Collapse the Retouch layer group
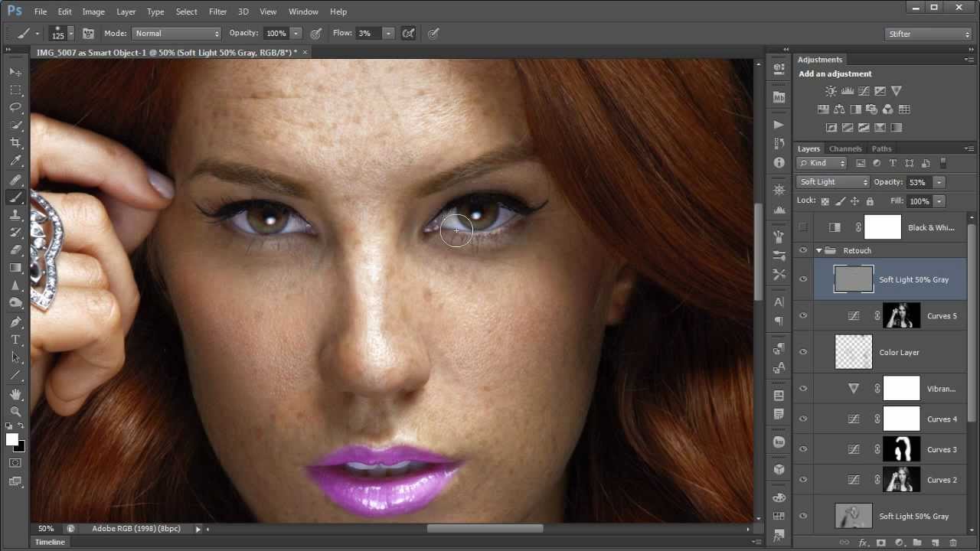Viewport: 980px width, 551px height. click(x=818, y=250)
